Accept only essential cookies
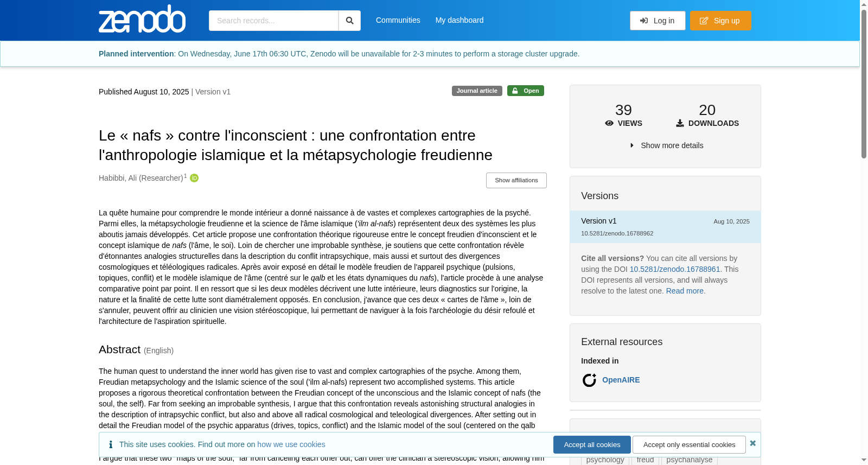Viewport: 868px width, 465px height. click(x=689, y=444)
